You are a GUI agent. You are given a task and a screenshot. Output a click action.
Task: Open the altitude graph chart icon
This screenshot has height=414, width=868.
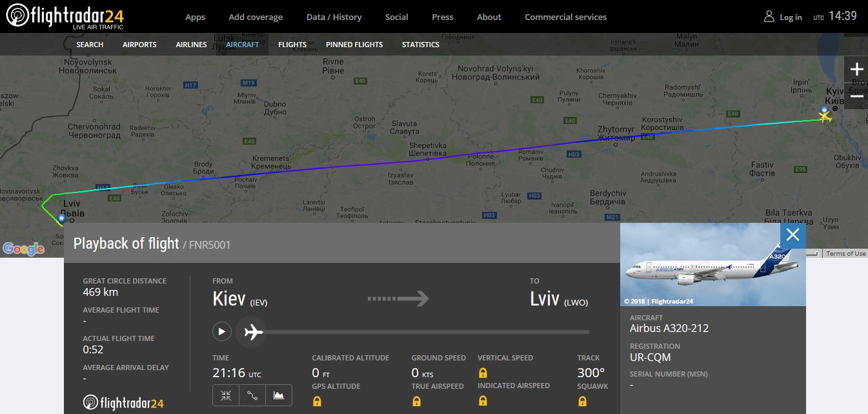tap(279, 395)
